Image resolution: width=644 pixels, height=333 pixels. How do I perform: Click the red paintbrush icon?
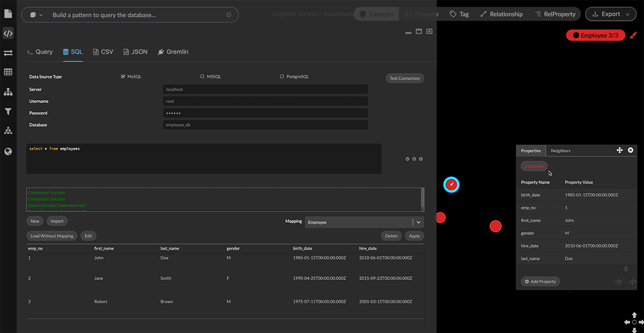tap(633, 35)
